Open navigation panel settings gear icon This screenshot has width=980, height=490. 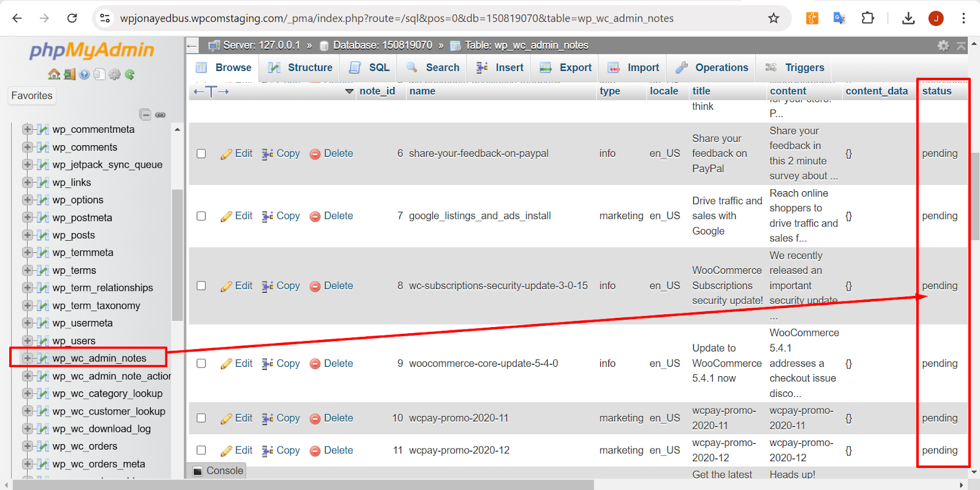pyautogui.click(x=115, y=75)
